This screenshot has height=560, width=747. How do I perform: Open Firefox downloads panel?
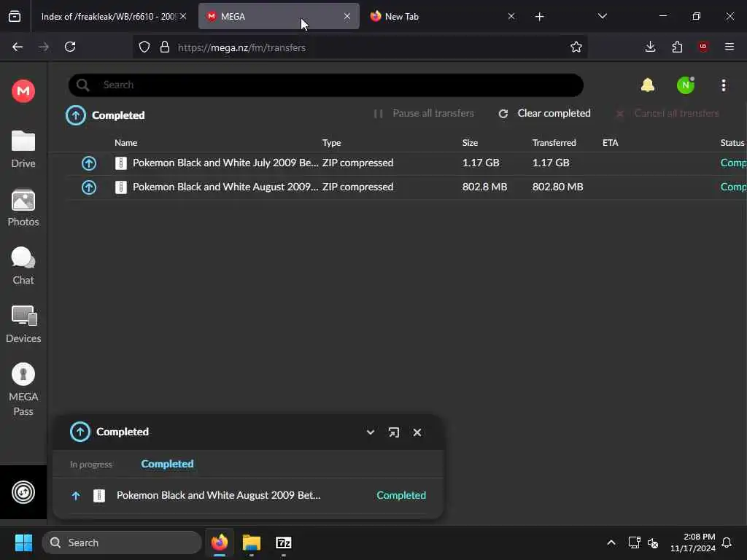[650, 47]
